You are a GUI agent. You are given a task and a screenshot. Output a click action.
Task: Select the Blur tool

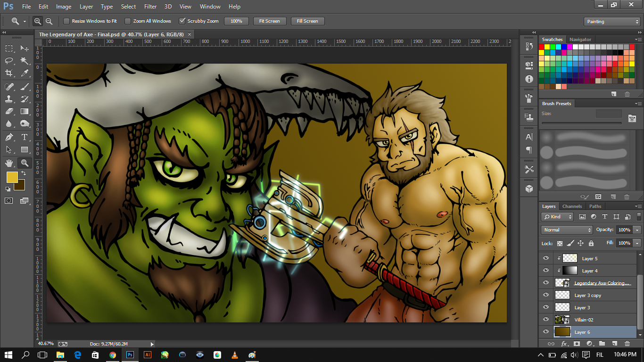click(x=9, y=123)
